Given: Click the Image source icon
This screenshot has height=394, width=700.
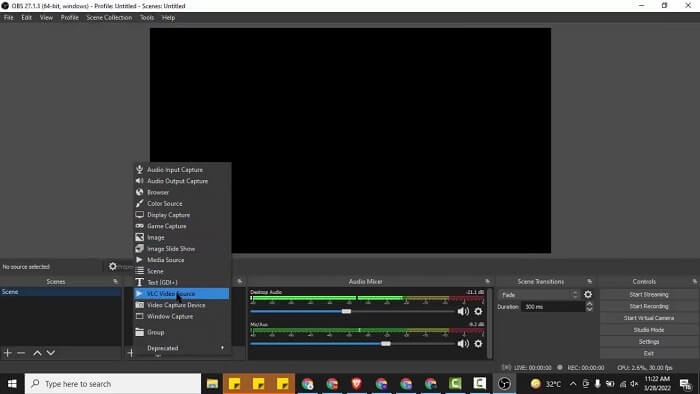Looking at the screenshot, I should (140, 237).
